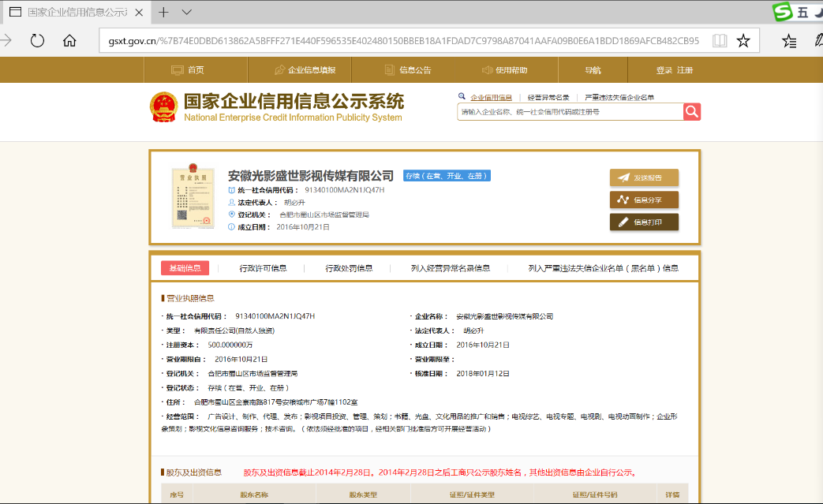The height and width of the screenshot is (504, 823).
Task: Add page to favorites with star
Action: [743, 41]
